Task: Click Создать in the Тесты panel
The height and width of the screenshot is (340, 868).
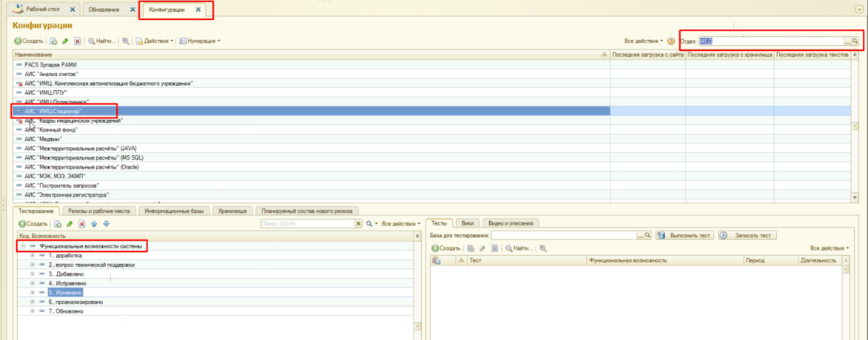Action: click(446, 248)
